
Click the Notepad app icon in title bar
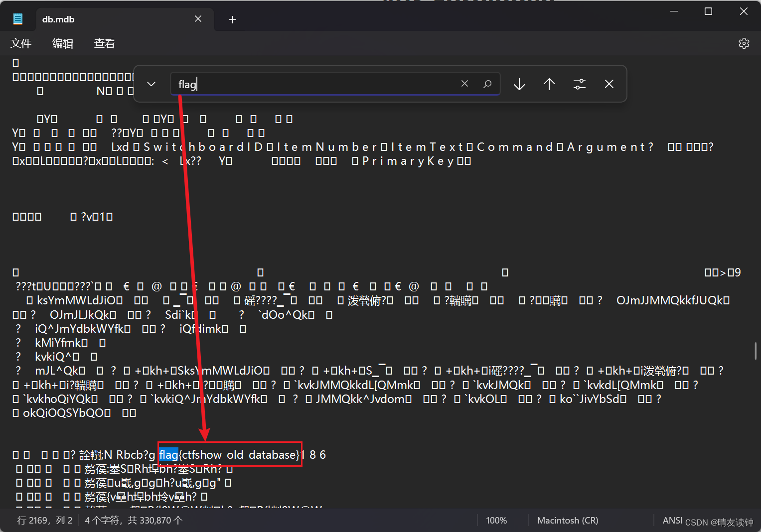pyautogui.click(x=18, y=19)
